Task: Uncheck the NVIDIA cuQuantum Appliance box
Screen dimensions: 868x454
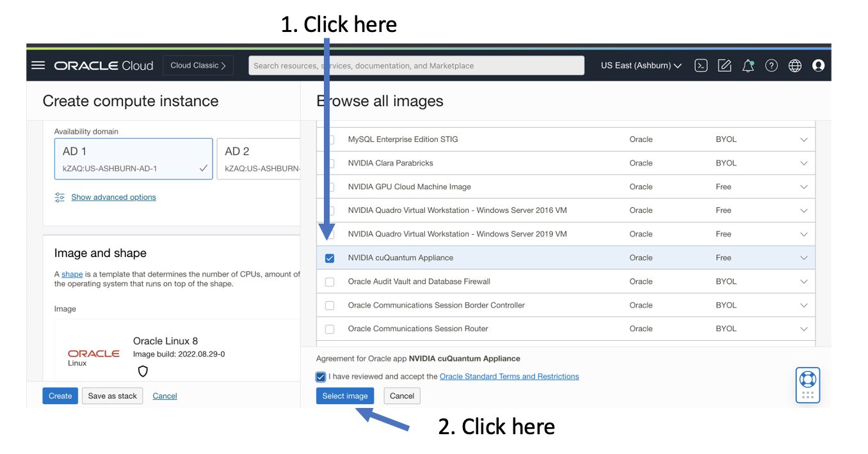Action: tap(330, 258)
